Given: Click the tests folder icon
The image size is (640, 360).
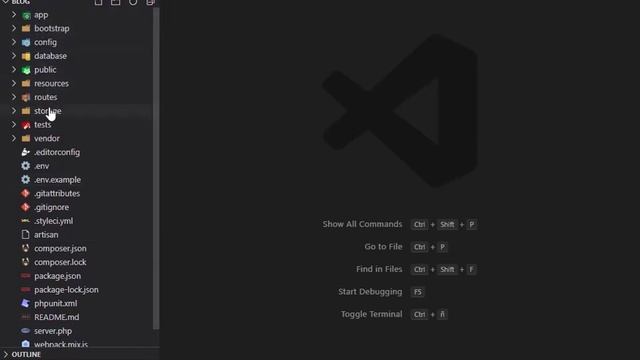Looking at the screenshot, I should point(26,125).
